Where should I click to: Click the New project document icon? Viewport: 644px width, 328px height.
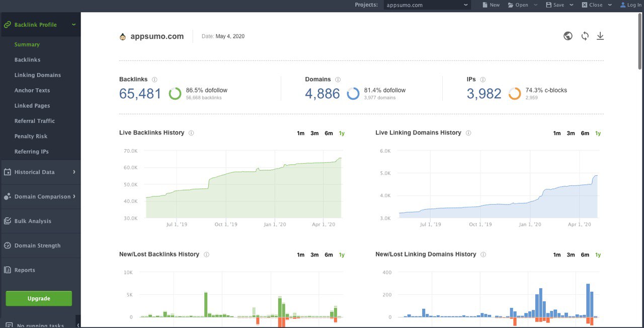click(485, 5)
